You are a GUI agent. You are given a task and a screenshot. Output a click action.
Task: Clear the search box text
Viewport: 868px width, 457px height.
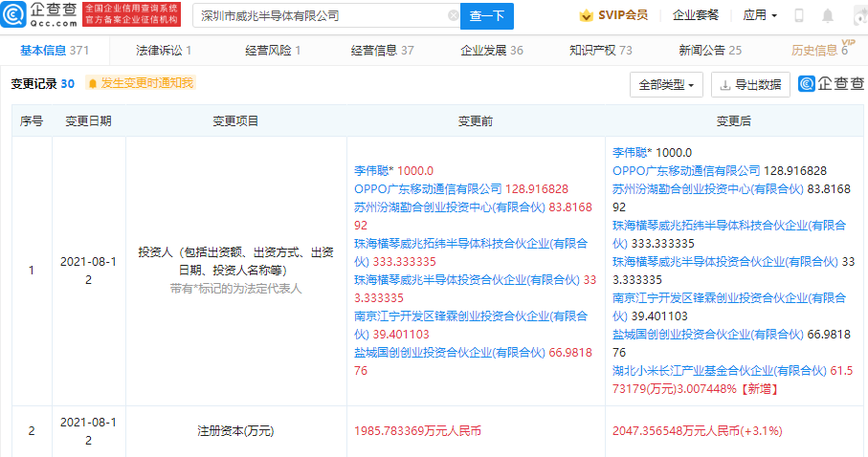click(x=453, y=15)
